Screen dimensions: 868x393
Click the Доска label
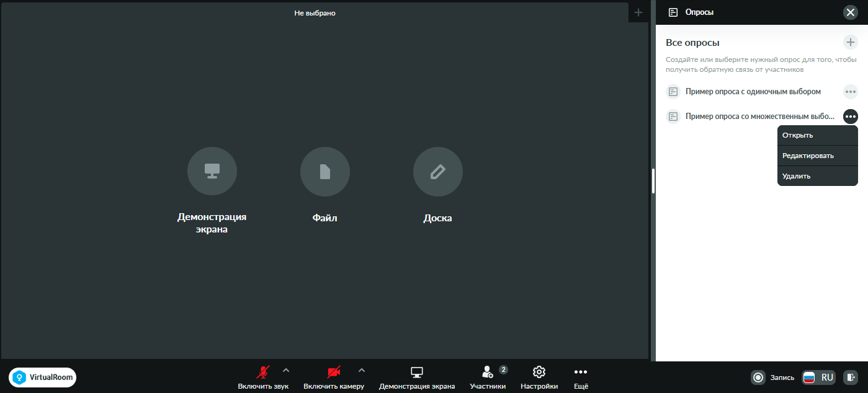438,218
